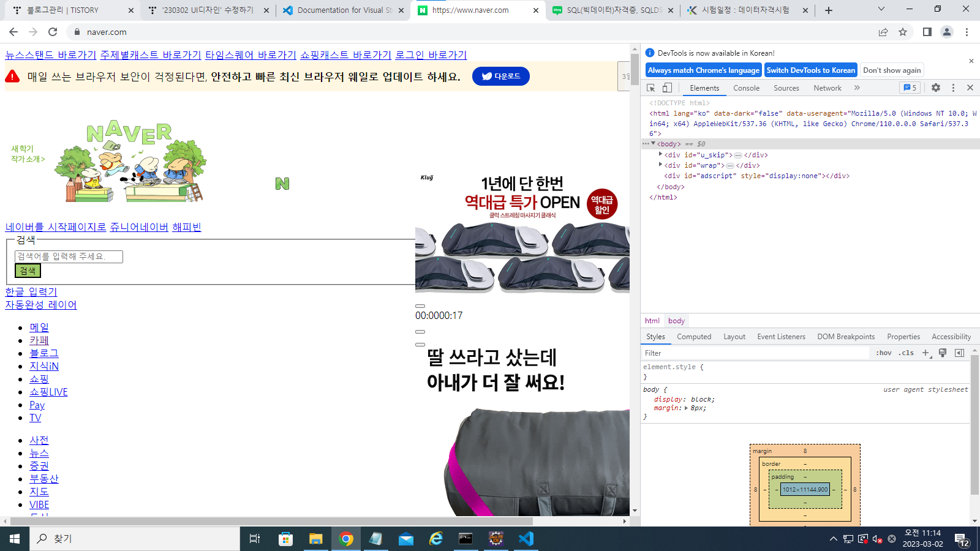Show more DevTools tabs chevron

point(857,88)
